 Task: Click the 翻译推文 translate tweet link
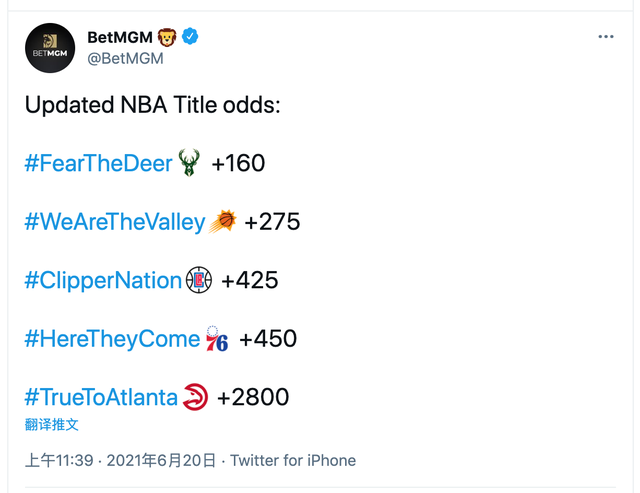tap(52, 425)
